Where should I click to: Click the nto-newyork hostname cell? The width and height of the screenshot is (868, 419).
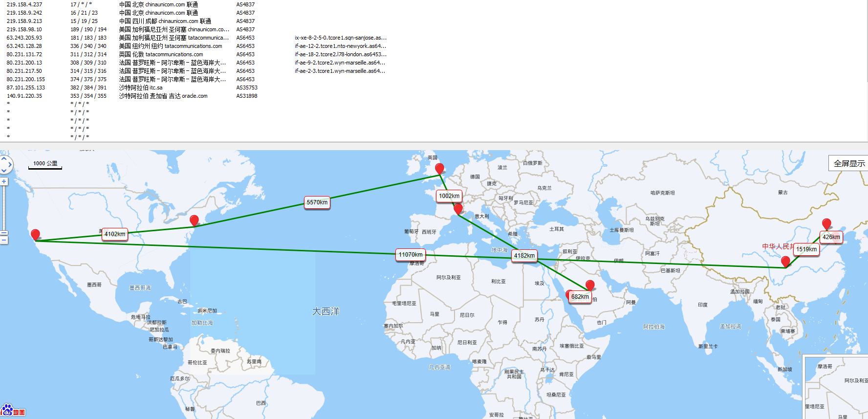340,46
